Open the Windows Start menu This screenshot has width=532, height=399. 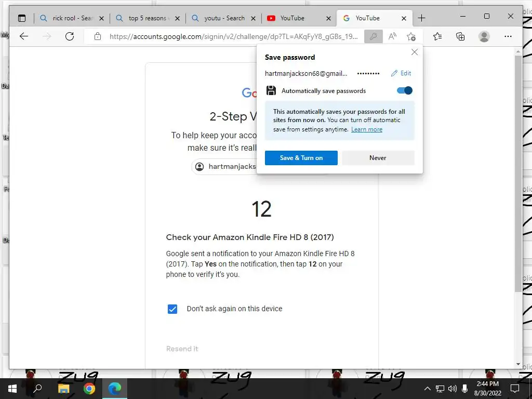(x=12, y=389)
